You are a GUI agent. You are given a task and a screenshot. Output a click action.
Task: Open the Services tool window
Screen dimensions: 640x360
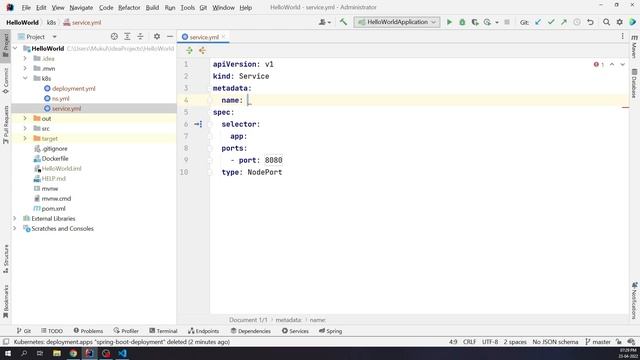(x=295, y=331)
